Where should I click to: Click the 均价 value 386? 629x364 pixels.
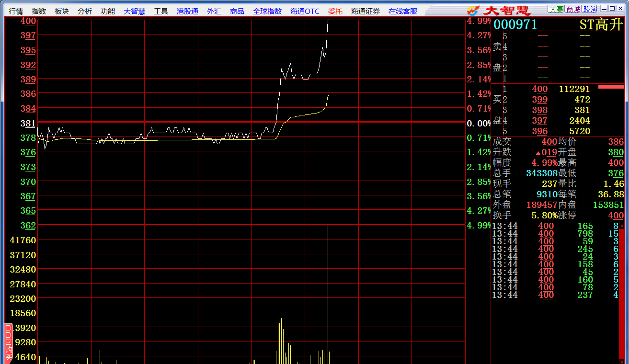pyautogui.click(x=616, y=142)
